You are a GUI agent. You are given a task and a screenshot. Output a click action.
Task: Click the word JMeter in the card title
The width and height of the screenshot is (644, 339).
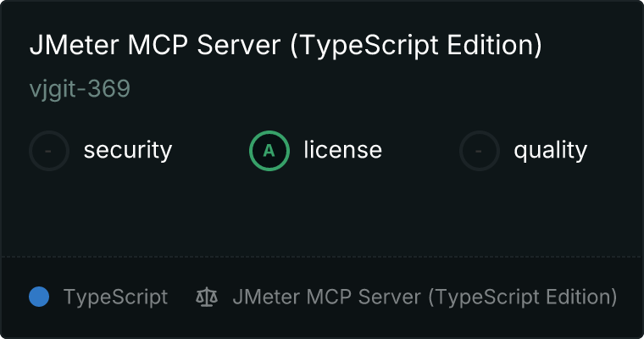point(75,45)
